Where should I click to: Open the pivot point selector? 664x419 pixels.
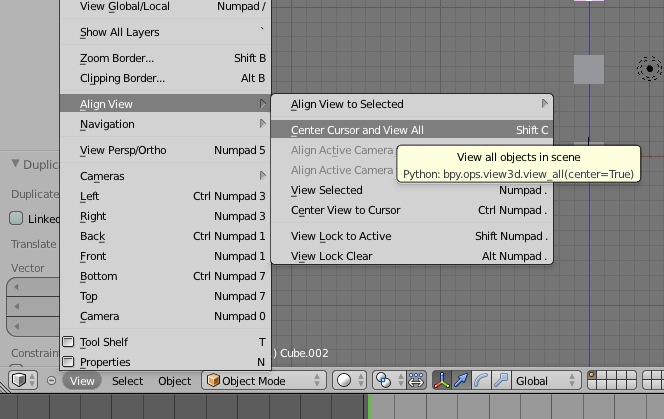point(389,380)
